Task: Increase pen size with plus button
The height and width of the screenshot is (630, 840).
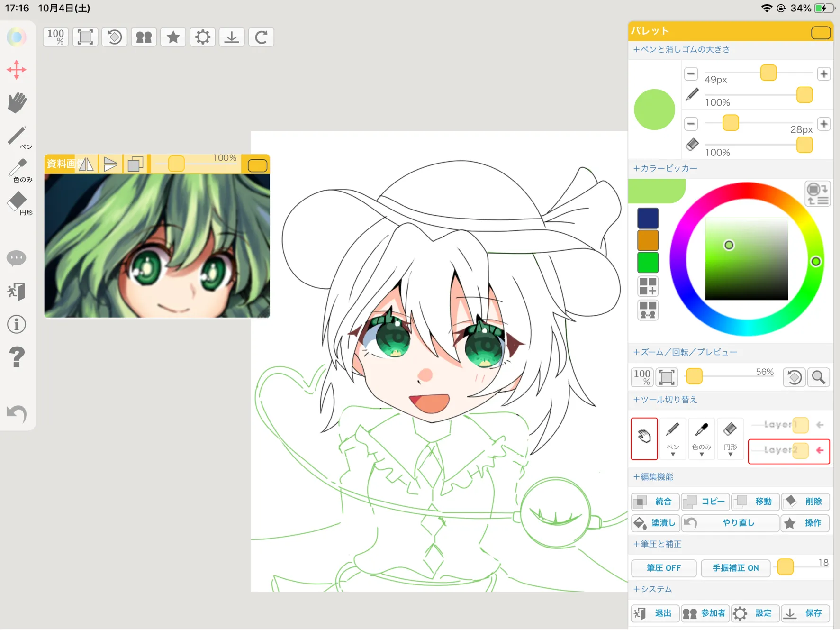Action: click(x=824, y=74)
